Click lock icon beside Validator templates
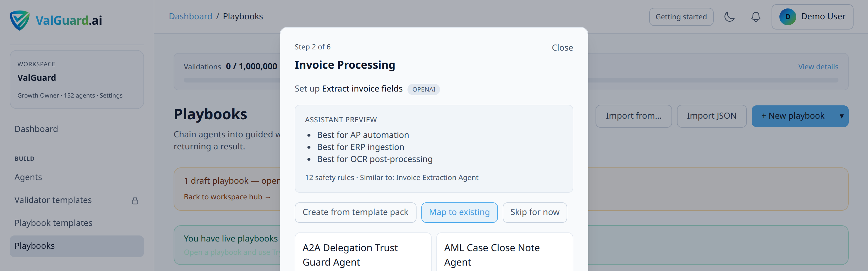868x271 pixels. tap(135, 201)
